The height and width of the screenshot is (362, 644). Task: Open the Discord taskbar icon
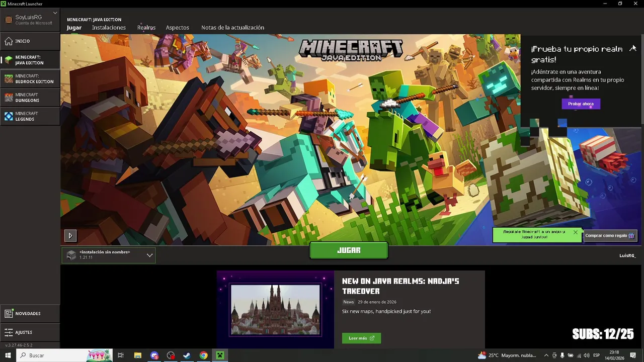coord(154,355)
